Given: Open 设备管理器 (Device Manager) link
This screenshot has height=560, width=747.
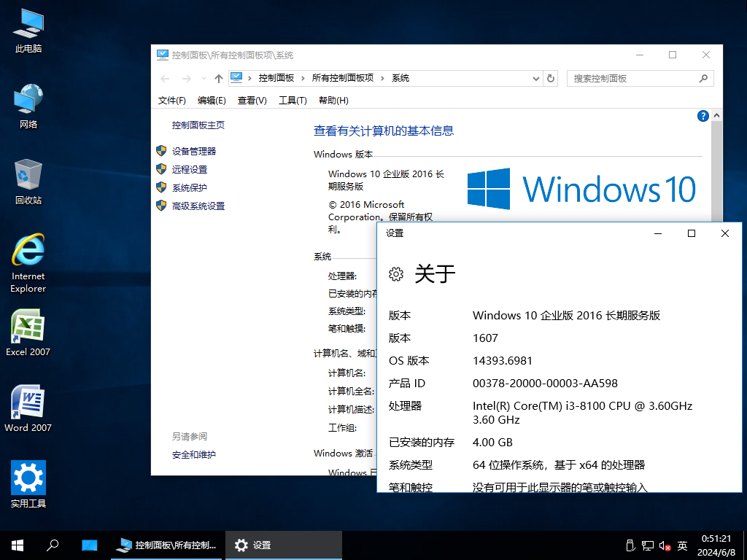Looking at the screenshot, I should (x=193, y=151).
